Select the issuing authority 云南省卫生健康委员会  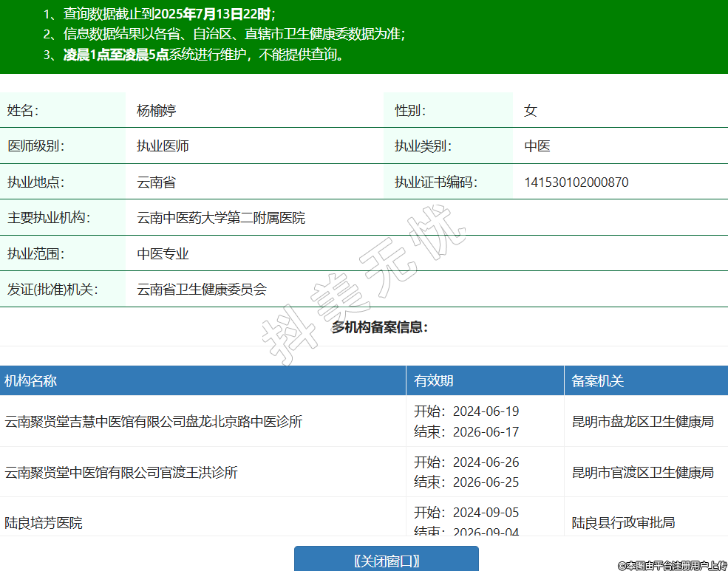tap(202, 290)
